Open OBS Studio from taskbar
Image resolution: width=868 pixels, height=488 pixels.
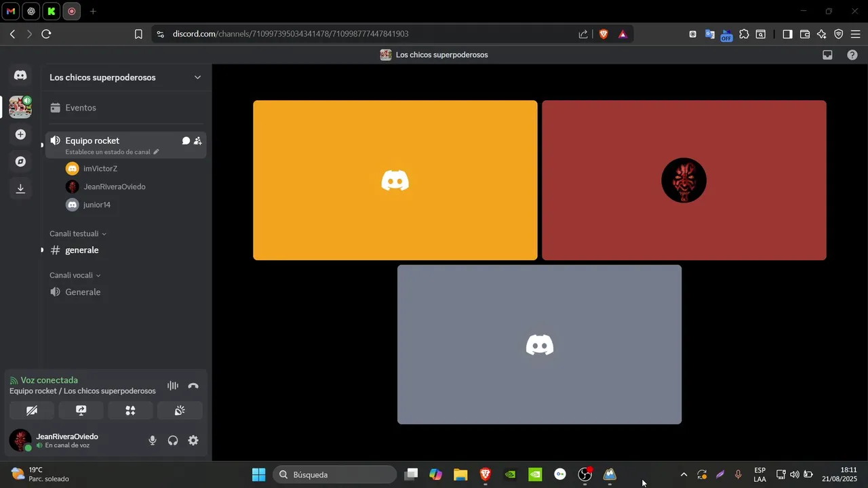(585, 474)
